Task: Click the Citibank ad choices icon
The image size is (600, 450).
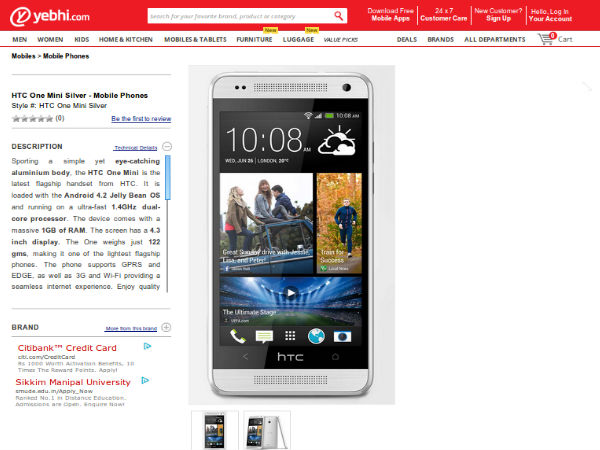Action: [147, 347]
